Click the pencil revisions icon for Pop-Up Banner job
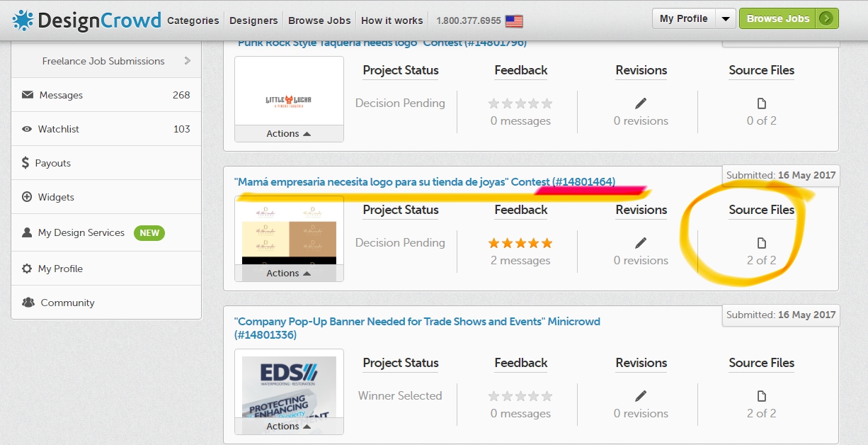 (641, 395)
